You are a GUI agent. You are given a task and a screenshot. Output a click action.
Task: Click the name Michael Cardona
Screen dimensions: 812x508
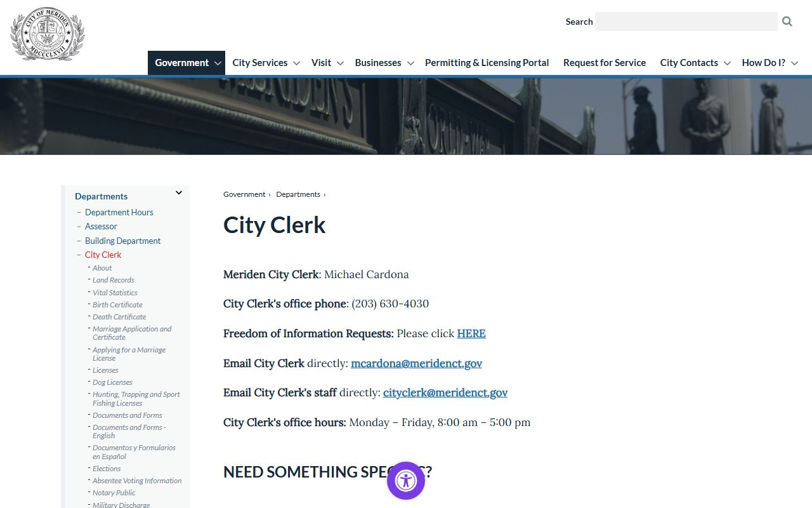[367, 274]
